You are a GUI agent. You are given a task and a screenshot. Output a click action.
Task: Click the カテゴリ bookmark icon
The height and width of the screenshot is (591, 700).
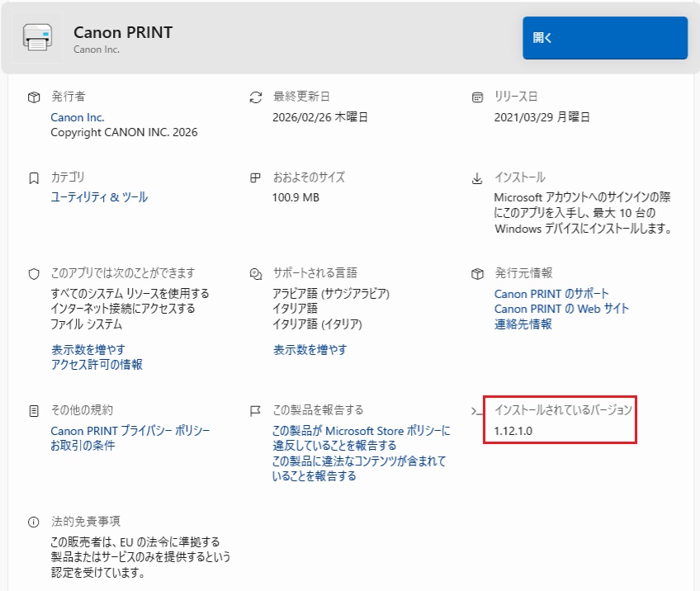[x=34, y=178]
